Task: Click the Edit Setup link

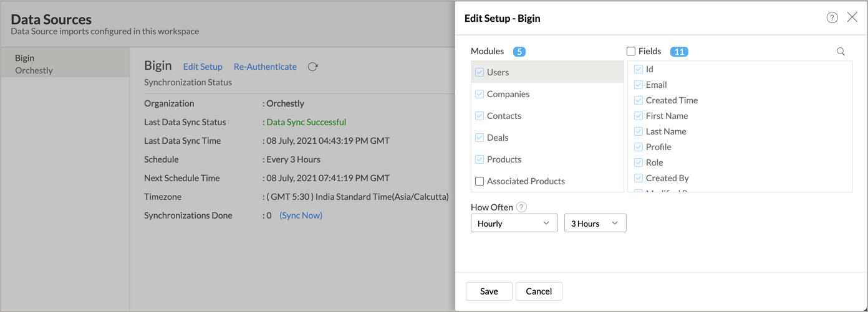Action: (203, 67)
